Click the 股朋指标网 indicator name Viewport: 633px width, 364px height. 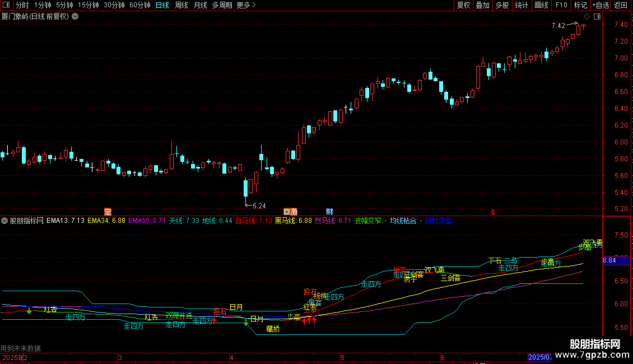[x=27, y=221]
